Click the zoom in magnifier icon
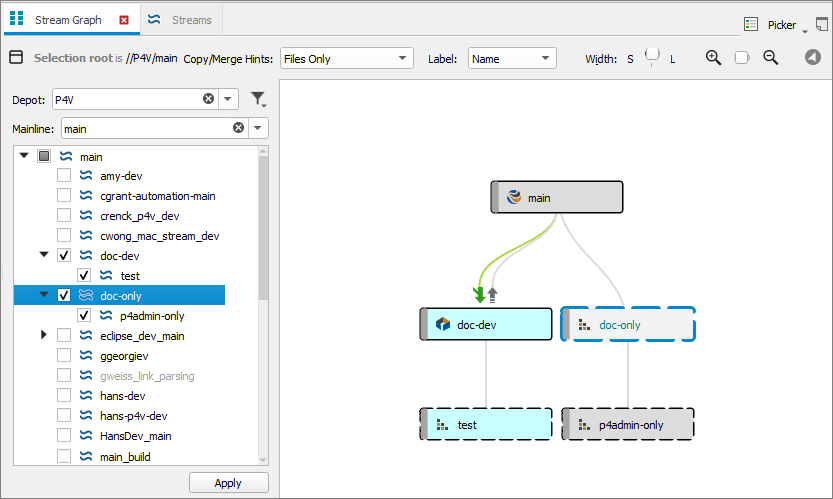This screenshot has width=833, height=499. pyautogui.click(x=713, y=58)
